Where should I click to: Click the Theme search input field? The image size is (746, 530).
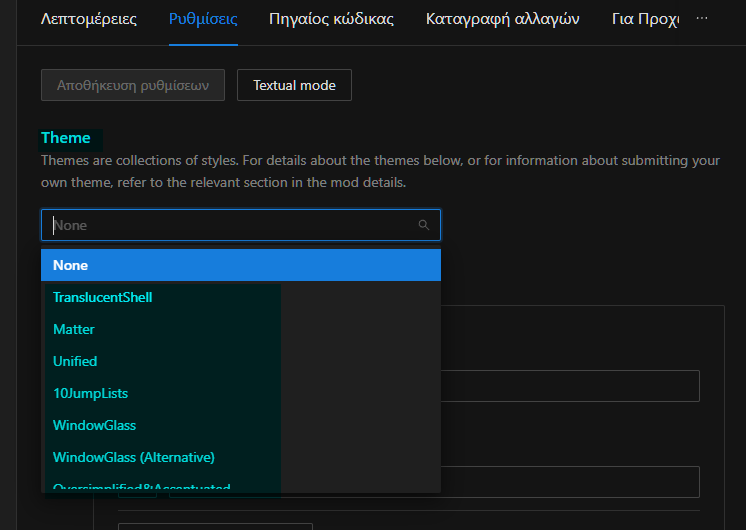241,225
